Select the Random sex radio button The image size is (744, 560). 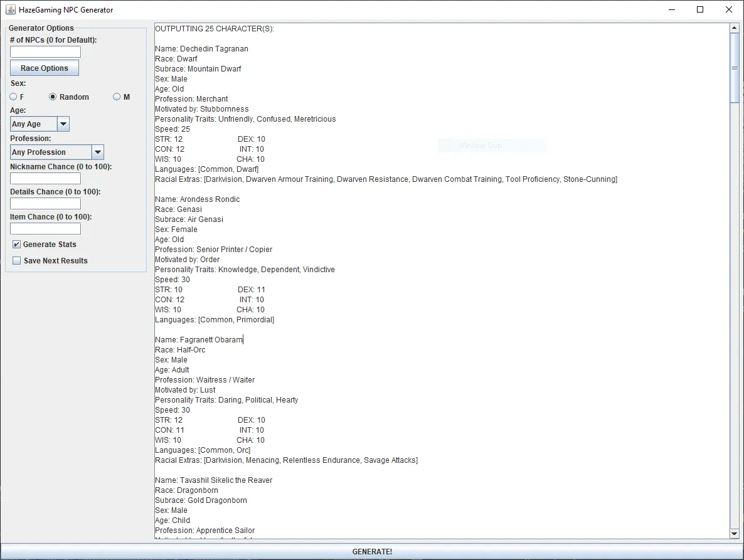(53, 97)
